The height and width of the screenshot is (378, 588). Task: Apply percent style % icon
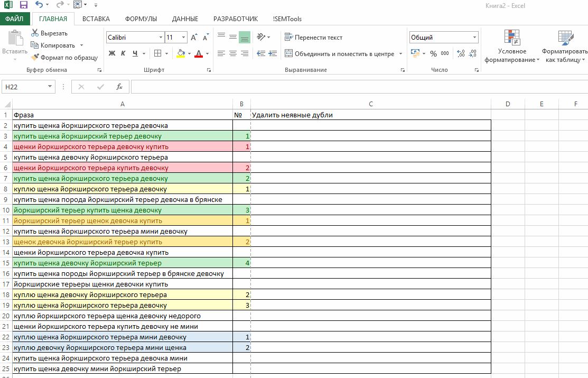[434, 53]
